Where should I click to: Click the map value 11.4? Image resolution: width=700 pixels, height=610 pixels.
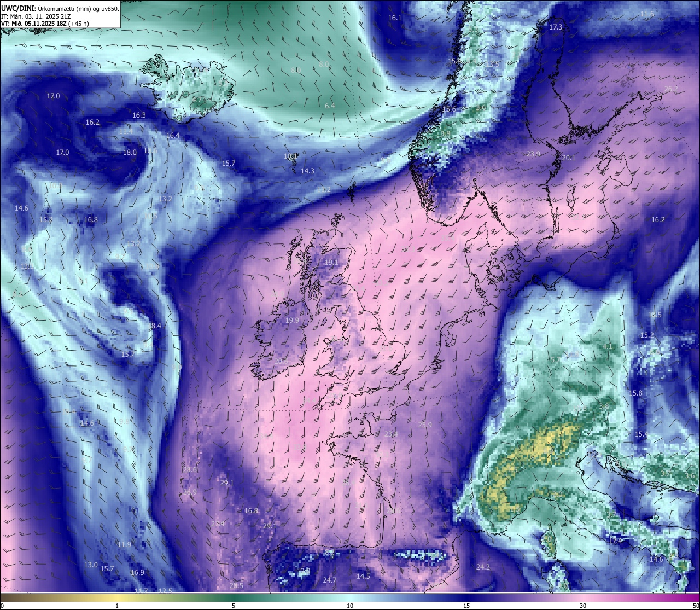pyautogui.click(x=126, y=132)
